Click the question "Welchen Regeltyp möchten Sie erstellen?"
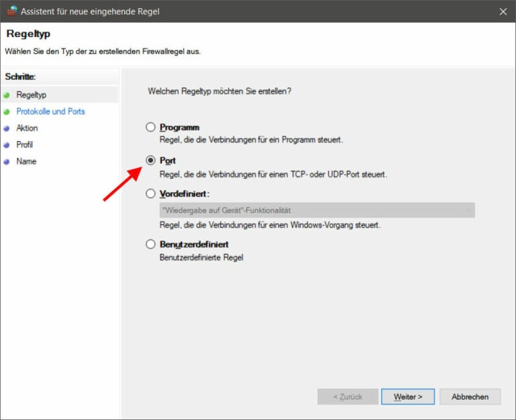This screenshot has width=516, height=420. (x=220, y=91)
